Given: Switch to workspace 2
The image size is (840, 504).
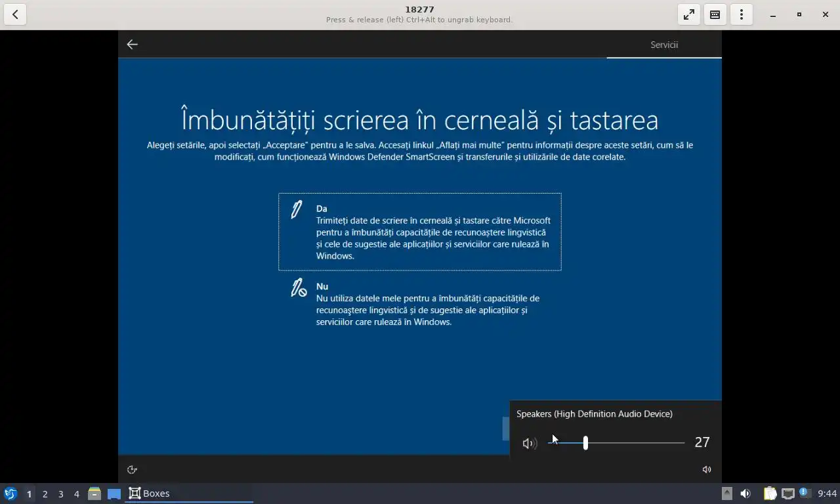Looking at the screenshot, I should (x=45, y=493).
